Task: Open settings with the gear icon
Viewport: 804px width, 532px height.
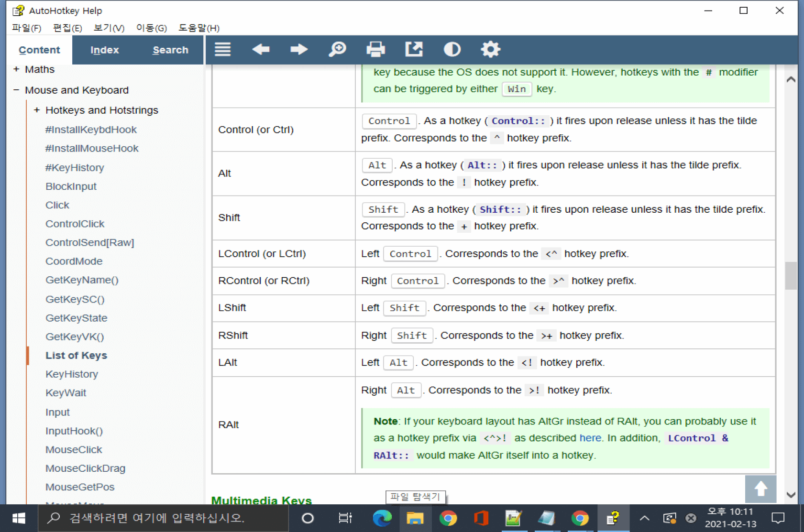Action: point(490,49)
